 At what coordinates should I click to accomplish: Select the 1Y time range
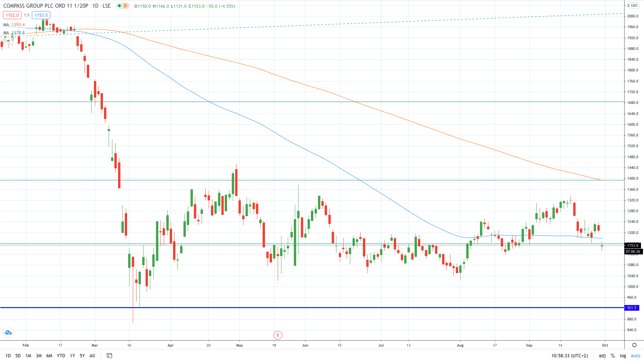72,356
